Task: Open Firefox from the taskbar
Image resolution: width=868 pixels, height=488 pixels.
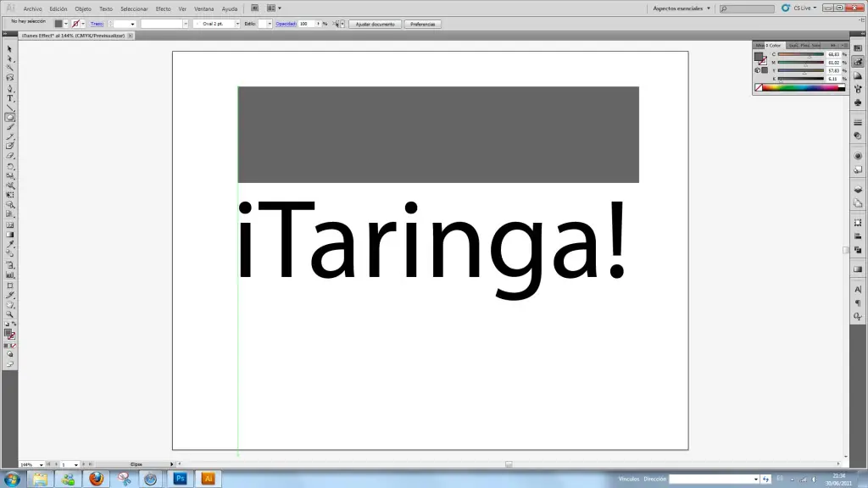Action: tap(96, 479)
